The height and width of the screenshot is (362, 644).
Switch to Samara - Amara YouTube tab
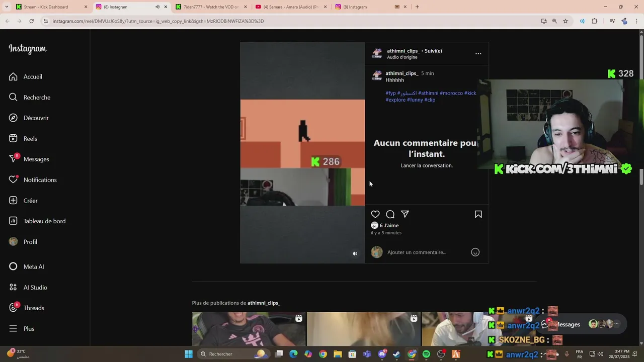[291, 7]
